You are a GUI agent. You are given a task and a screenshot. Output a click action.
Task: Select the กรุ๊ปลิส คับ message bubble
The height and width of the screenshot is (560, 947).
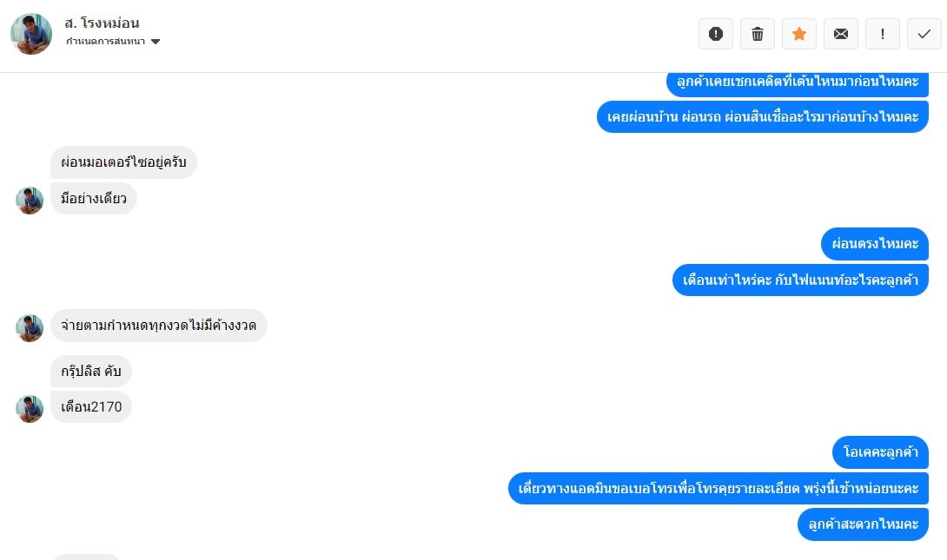point(91,371)
